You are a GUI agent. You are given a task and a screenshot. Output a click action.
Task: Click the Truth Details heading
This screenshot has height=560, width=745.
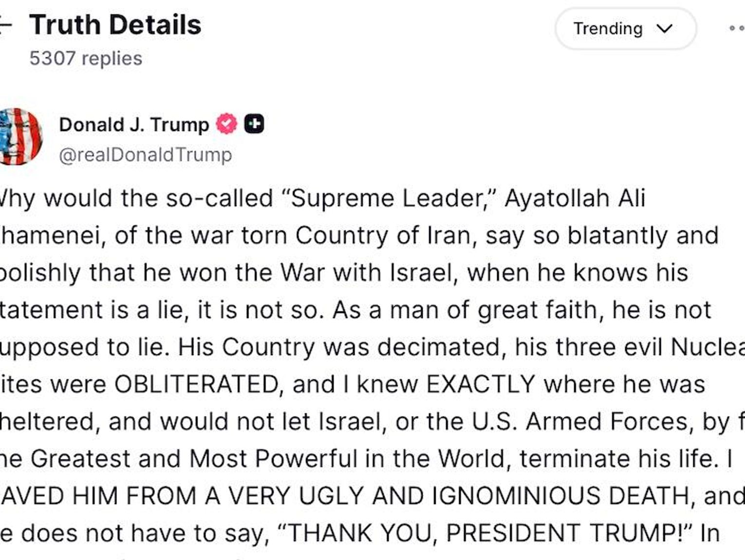[x=115, y=25]
